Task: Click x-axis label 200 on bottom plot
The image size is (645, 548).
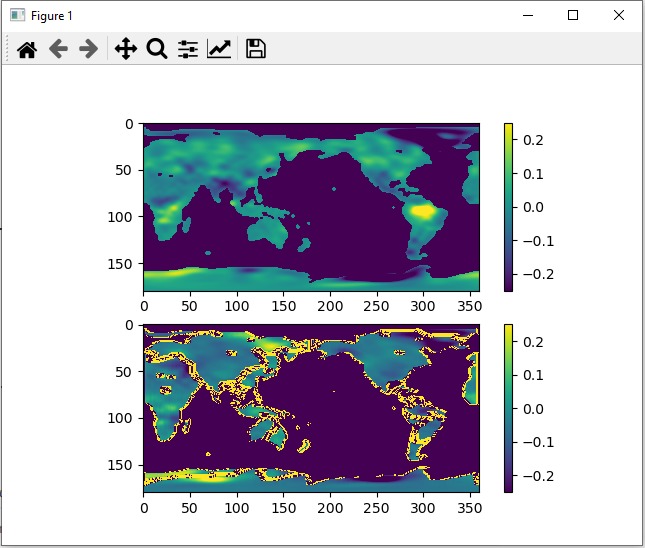Action: pyautogui.click(x=330, y=508)
